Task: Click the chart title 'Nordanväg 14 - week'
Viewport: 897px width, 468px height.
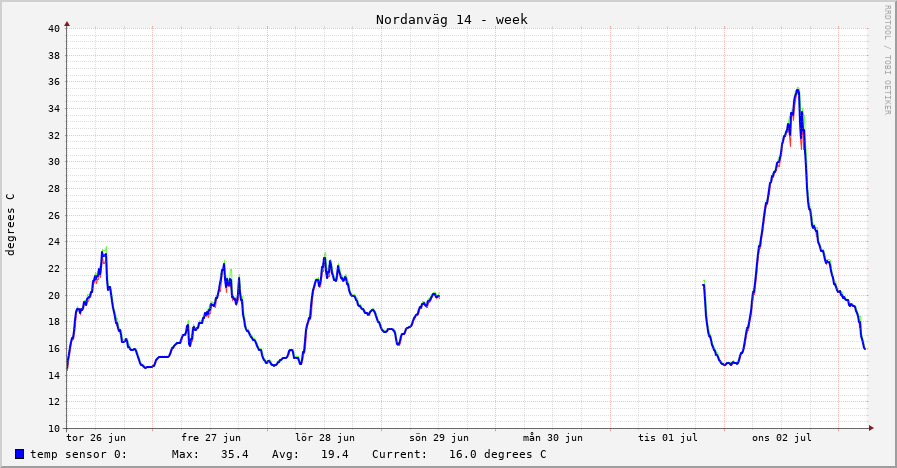Action: (451, 19)
